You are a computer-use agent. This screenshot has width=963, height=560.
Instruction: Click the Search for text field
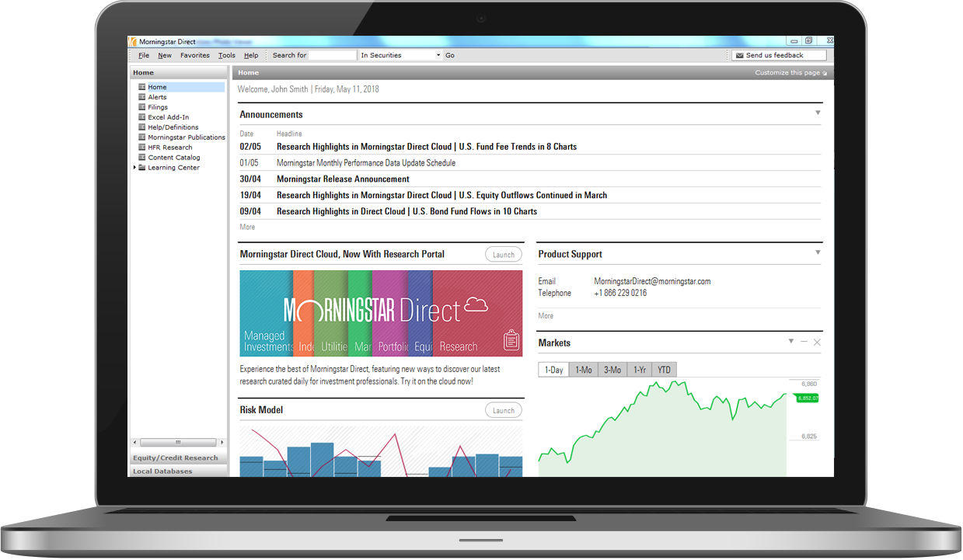332,56
